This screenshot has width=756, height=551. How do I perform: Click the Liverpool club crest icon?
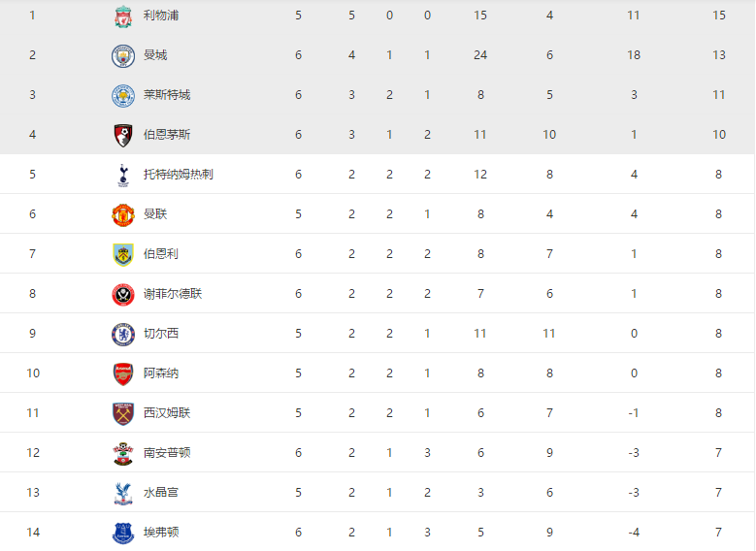(122, 16)
